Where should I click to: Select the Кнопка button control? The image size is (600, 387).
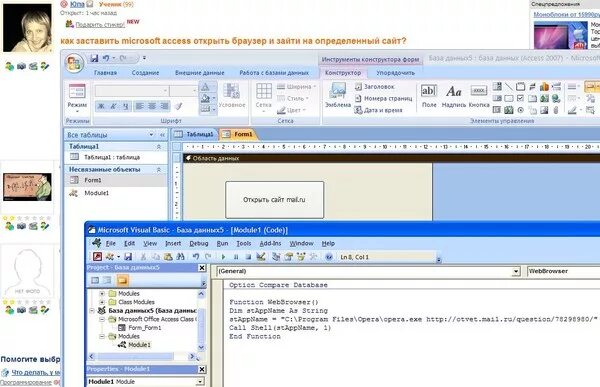click(x=479, y=96)
